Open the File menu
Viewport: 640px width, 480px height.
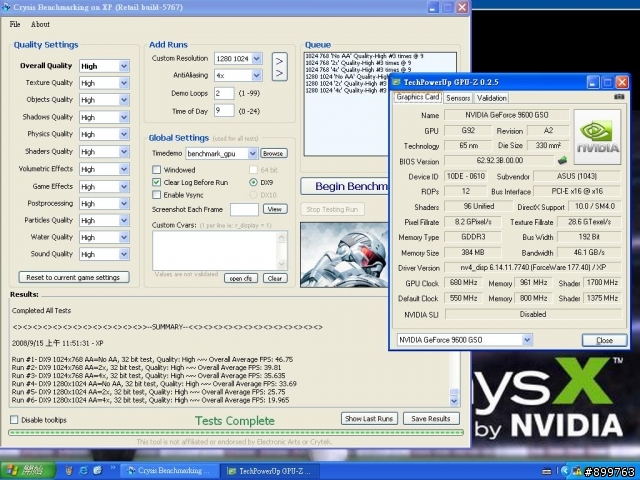(15, 24)
